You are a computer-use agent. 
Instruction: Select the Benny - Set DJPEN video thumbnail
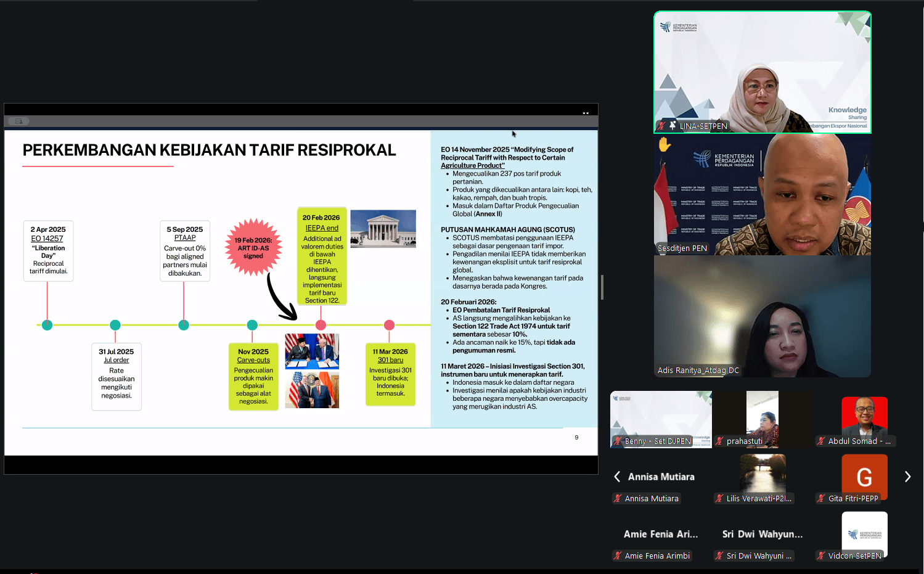(x=661, y=418)
